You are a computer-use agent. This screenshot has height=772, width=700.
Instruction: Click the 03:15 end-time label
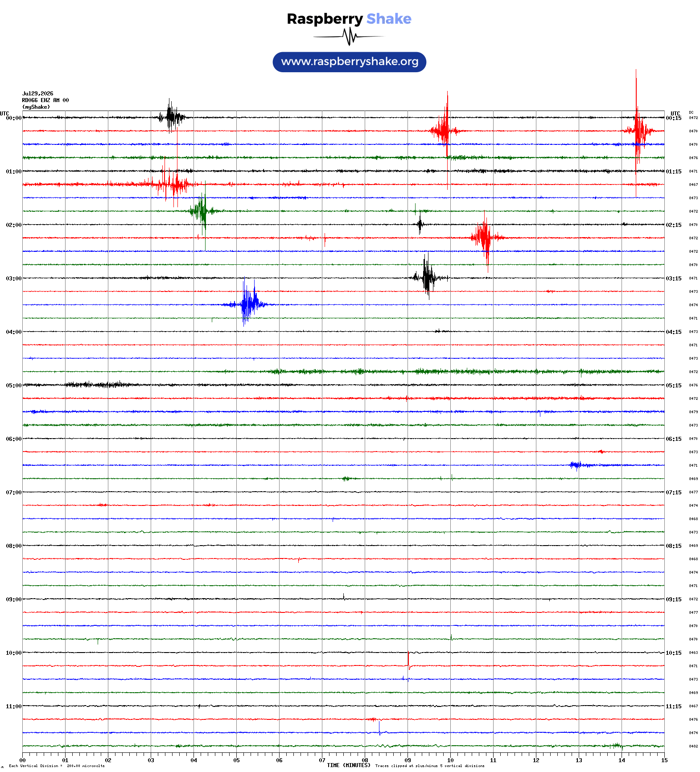674,279
